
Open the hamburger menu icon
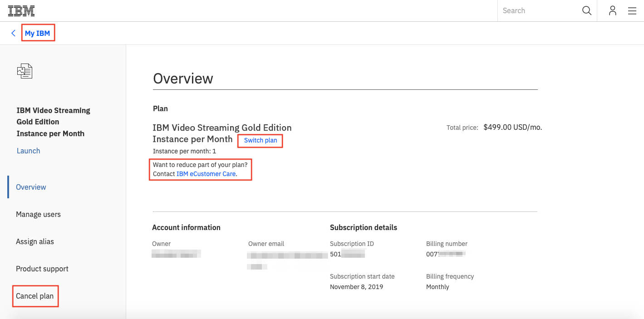(632, 11)
